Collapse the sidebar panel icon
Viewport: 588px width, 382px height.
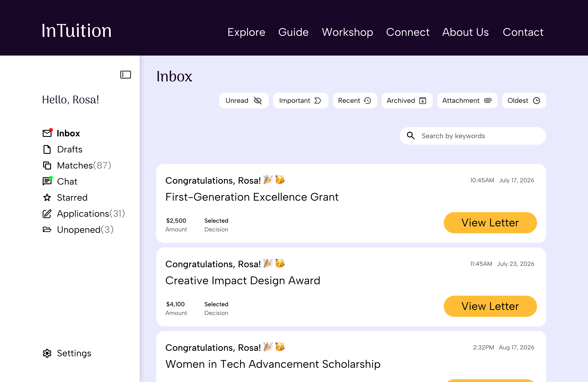click(126, 75)
